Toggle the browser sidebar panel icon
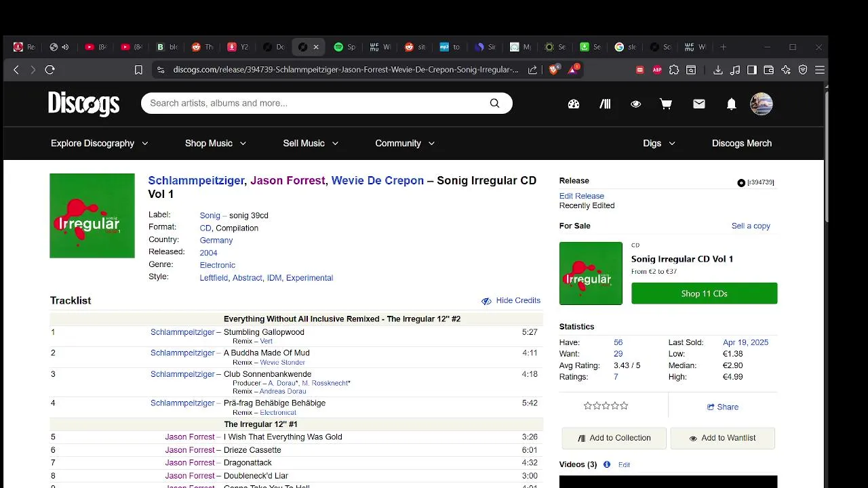Screen dimensions: 868x488 tap(752, 69)
